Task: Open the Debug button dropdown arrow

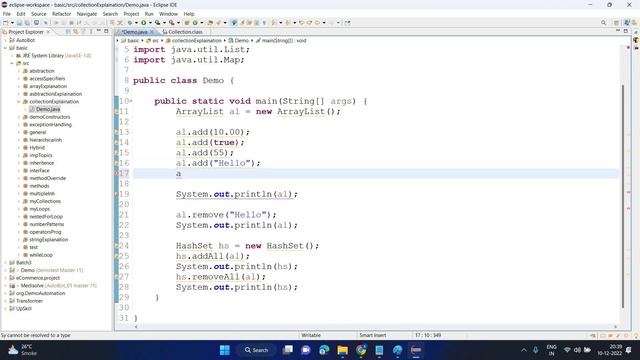Action: pos(136,23)
